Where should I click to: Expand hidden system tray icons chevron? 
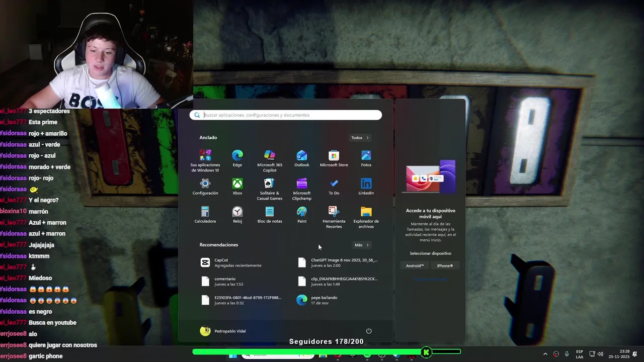tap(545, 354)
